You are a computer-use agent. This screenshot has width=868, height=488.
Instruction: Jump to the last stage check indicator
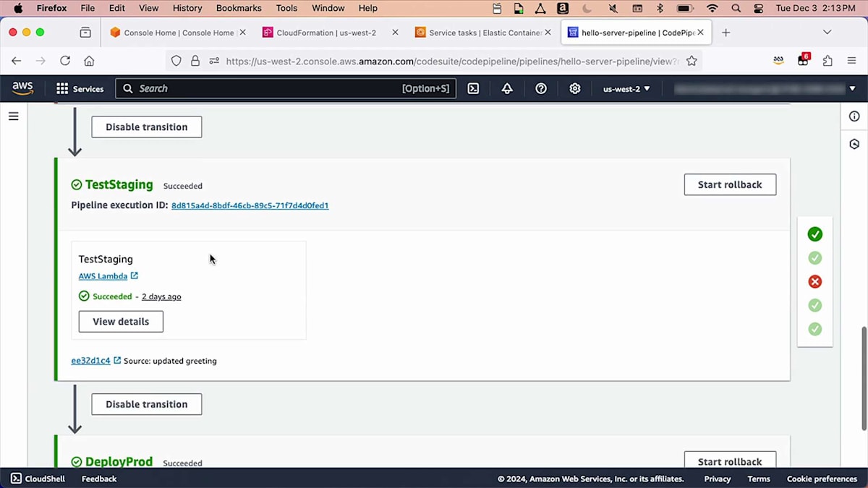815,329
